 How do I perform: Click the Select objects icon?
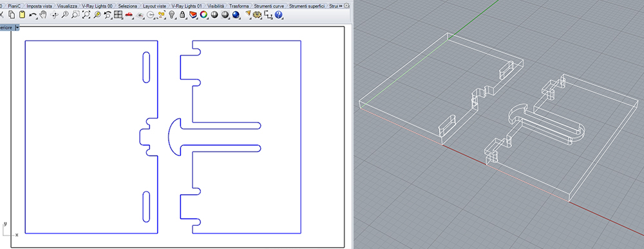[161, 15]
